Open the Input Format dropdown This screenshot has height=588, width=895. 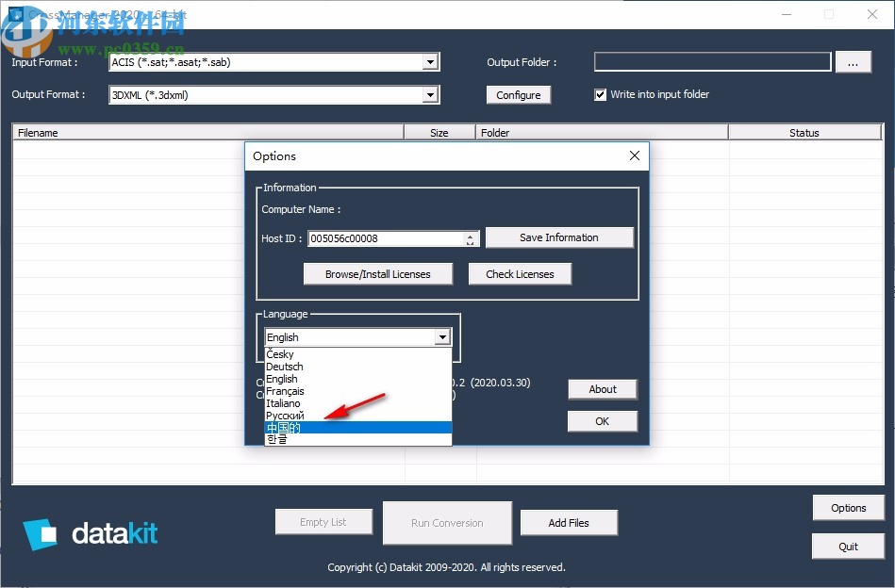pos(431,61)
